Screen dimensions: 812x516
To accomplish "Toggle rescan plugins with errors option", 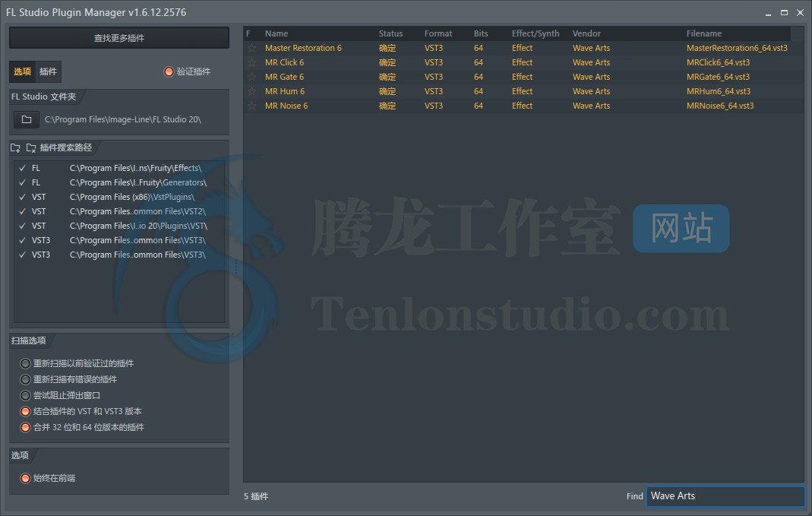I will (x=25, y=380).
